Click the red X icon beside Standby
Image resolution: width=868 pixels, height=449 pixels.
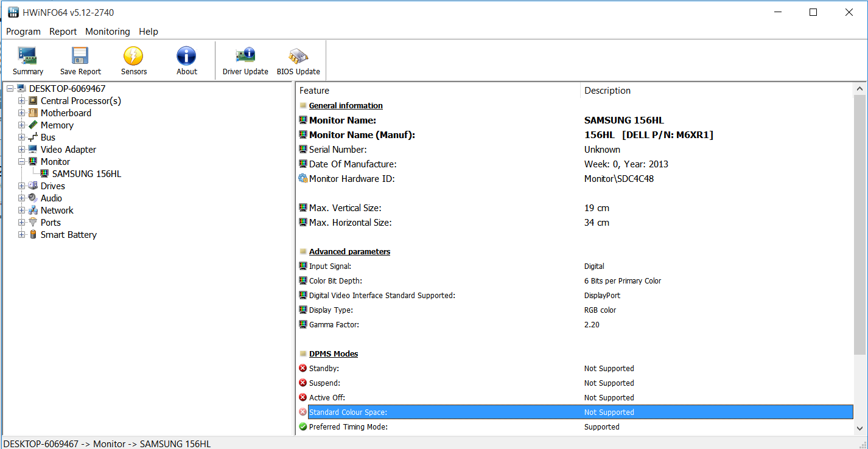[x=303, y=369]
